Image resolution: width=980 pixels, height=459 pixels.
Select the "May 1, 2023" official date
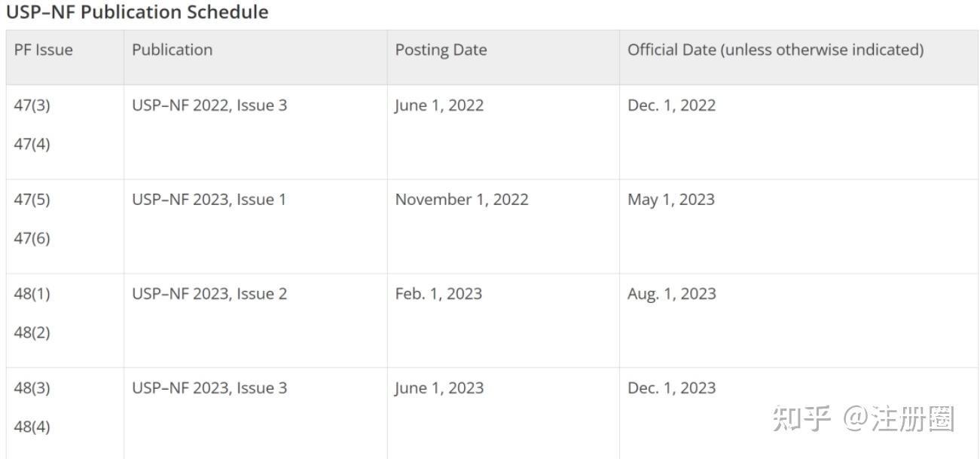pos(670,200)
